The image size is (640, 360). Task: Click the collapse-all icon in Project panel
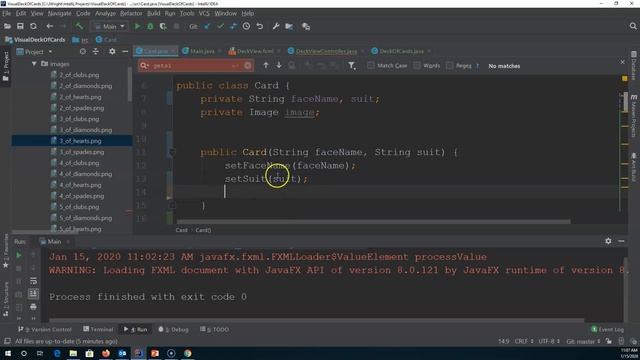[96, 51]
